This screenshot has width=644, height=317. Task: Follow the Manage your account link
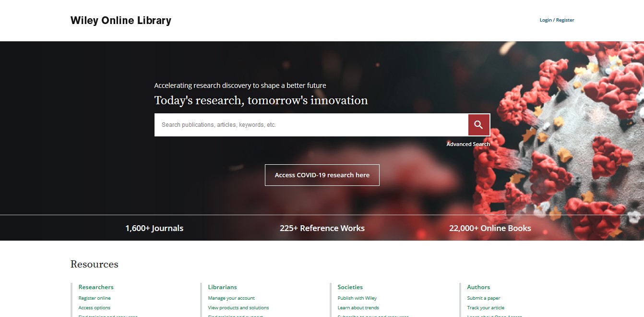(x=231, y=298)
